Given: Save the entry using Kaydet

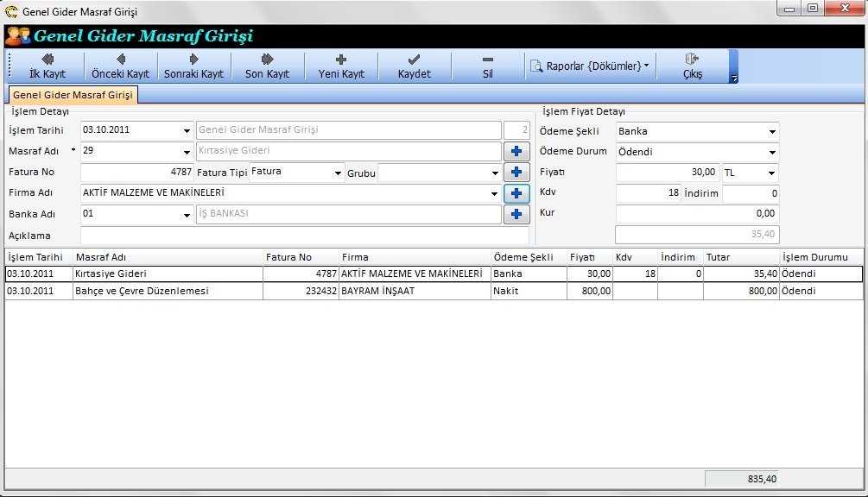Looking at the screenshot, I should coord(414,66).
